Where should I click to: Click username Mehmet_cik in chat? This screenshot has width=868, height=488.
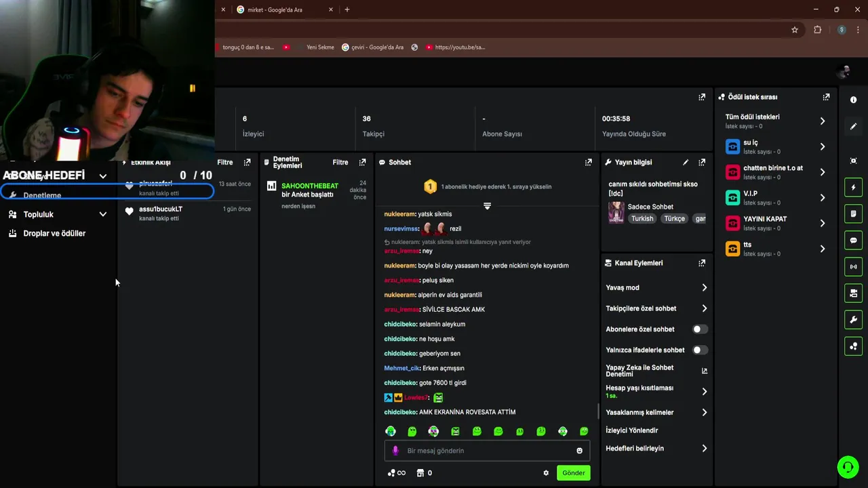[402, 368]
